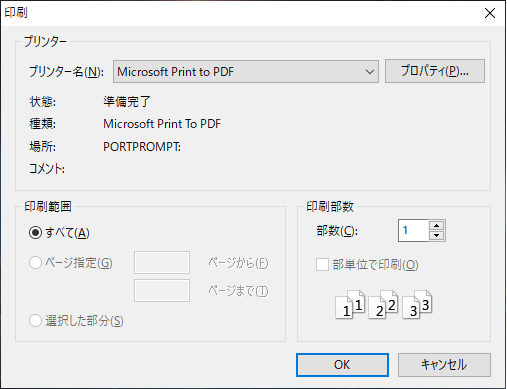Image resolution: width=507 pixels, height=389 pixels.
Task: Click the プロパティ(P)... button
Action: coord(435,71)
